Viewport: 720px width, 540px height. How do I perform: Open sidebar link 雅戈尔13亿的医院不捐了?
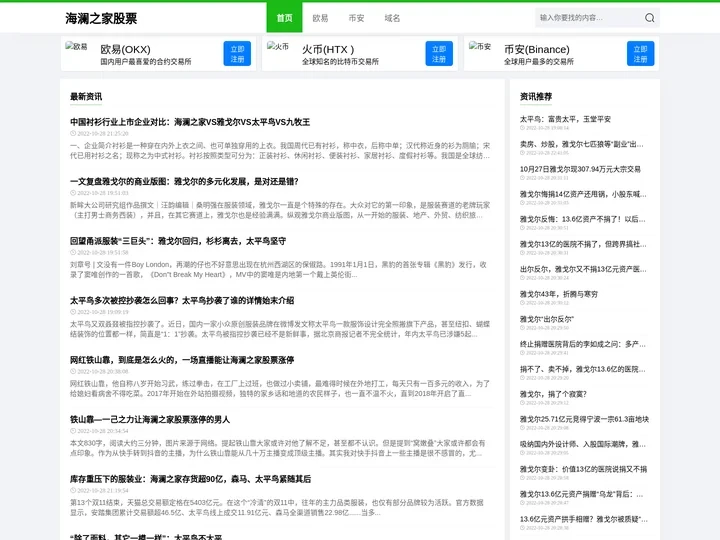583,244
